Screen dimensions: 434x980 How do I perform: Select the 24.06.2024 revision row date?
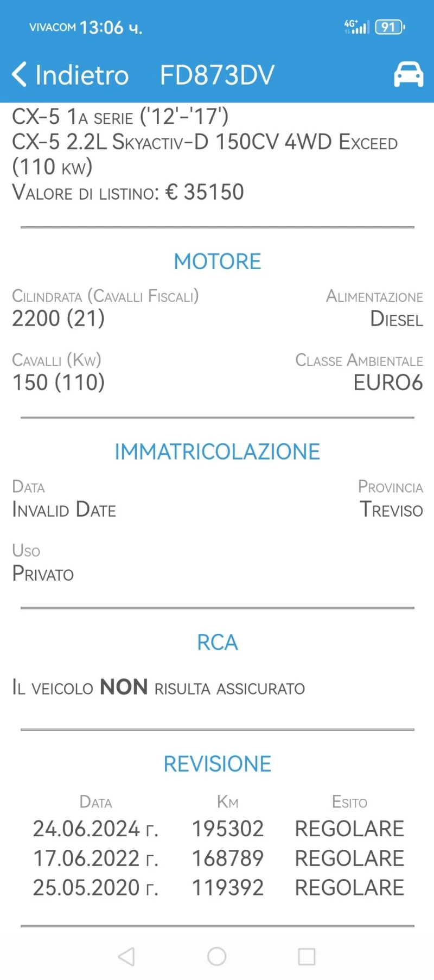[x=95, y=829]
